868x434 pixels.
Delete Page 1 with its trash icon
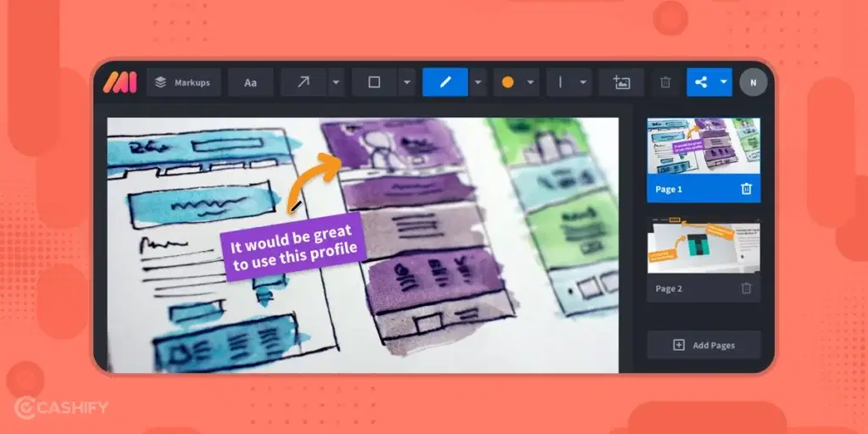click(746, 189)
